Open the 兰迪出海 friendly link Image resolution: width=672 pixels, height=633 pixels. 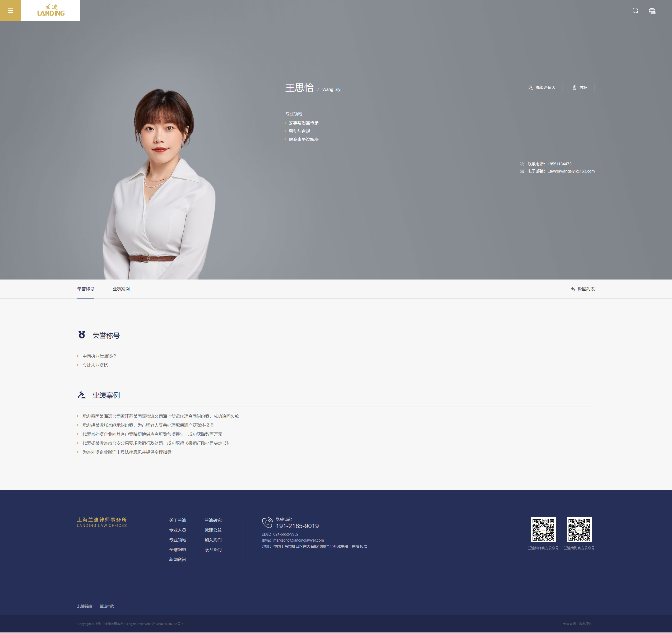click(x=107, y=606)
